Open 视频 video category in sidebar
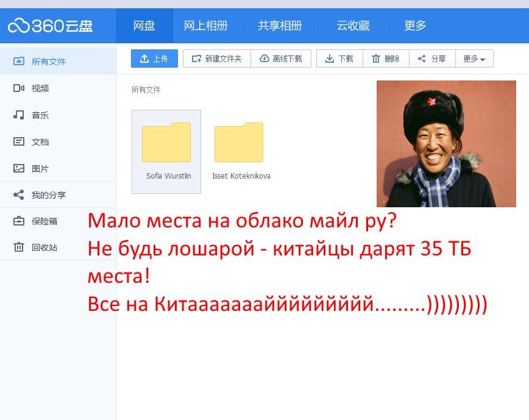 [x=40, y=88]
